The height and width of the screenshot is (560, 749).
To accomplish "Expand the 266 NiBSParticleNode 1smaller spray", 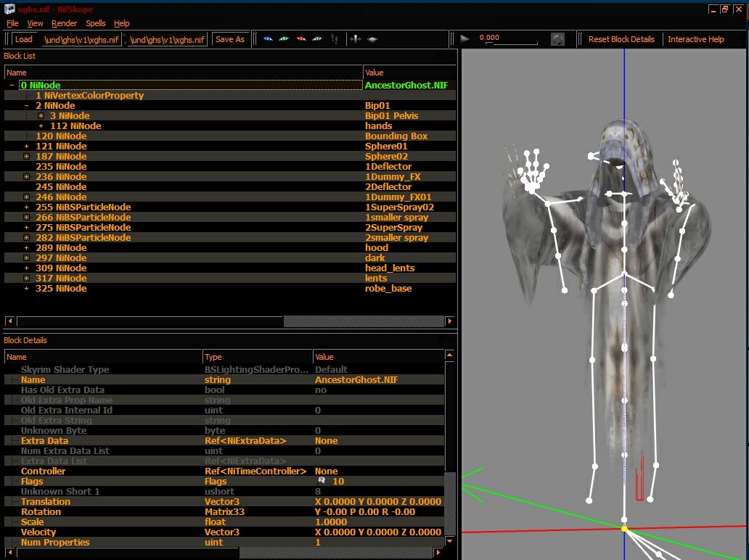I will pyautogui.click(x=26, y=217).
